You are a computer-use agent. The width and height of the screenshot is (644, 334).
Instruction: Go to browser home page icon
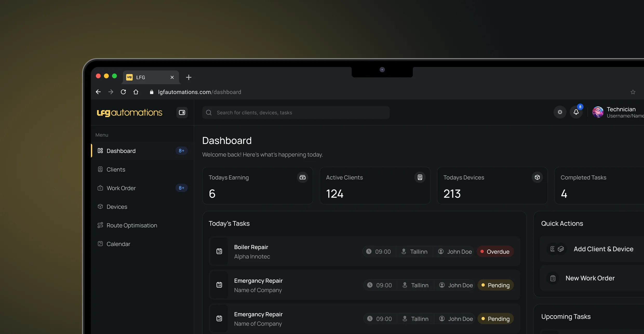pos(136,92)
